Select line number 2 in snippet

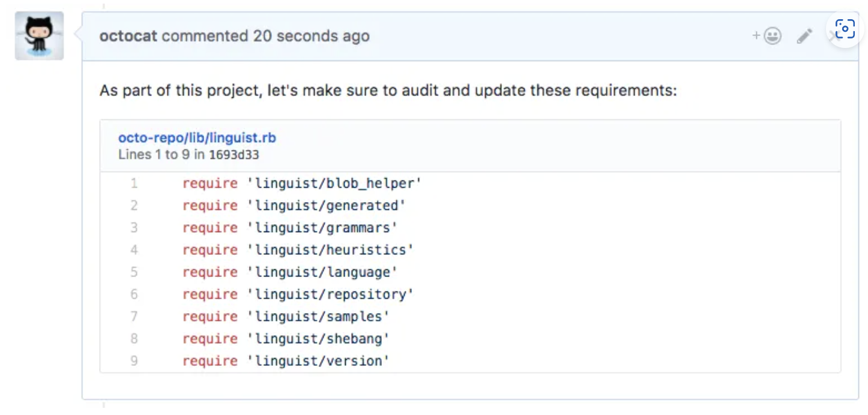point(134,206)
